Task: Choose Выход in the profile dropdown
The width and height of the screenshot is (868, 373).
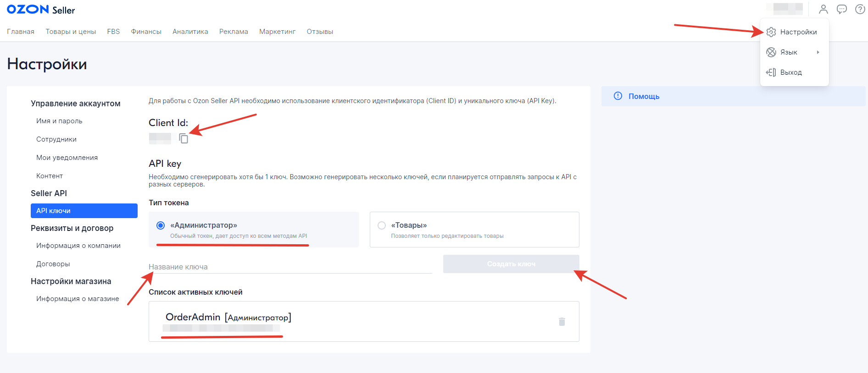Action: point(795,72)
